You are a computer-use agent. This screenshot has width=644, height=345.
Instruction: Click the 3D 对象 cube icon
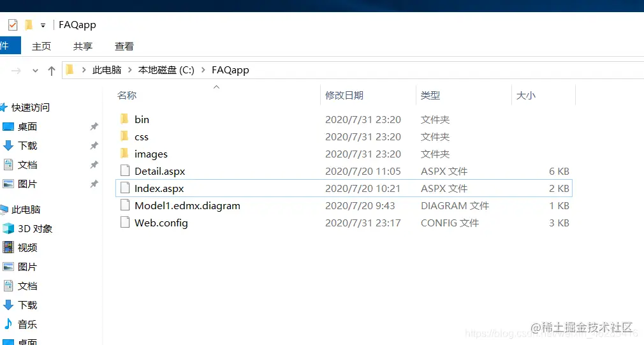click(x=8, y=228)
